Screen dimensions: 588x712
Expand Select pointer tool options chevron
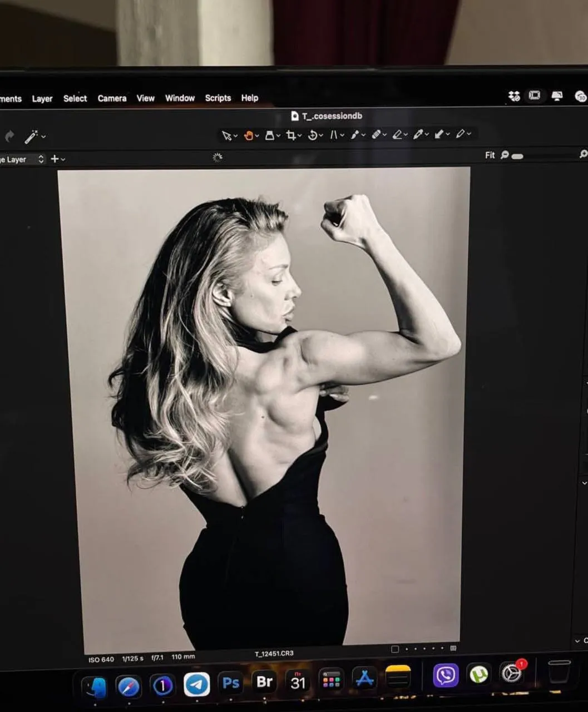click(235, 136)
